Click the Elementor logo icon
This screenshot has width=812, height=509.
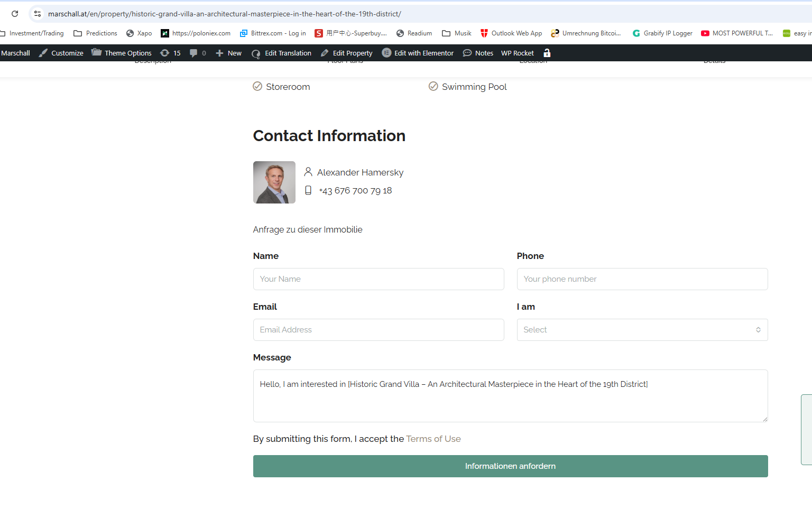point(386,53)
